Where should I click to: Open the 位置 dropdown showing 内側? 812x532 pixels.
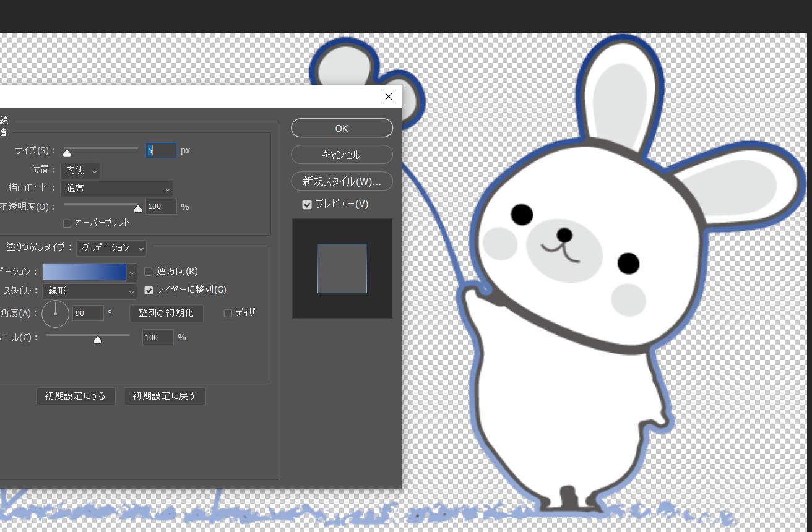coord(80,171)
